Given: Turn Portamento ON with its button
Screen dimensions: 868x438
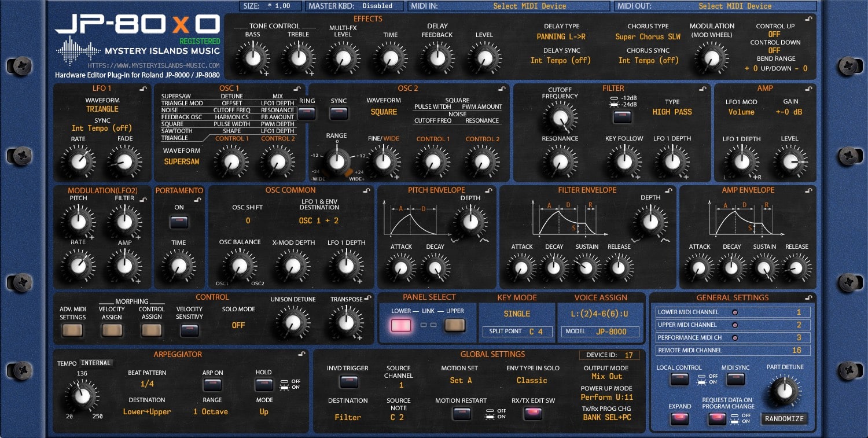Looking at the screenshot, I should click(179, 221).
